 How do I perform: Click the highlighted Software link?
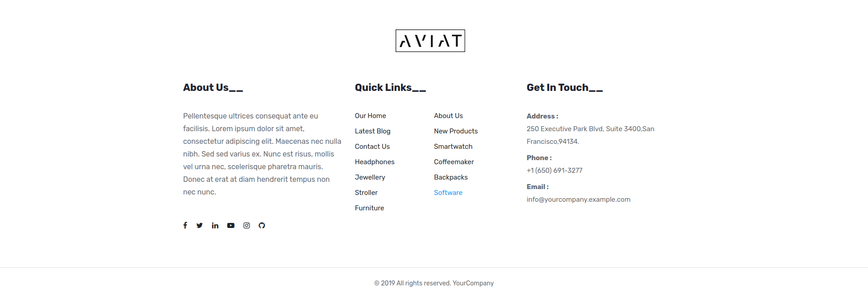(x=448, y=193)
